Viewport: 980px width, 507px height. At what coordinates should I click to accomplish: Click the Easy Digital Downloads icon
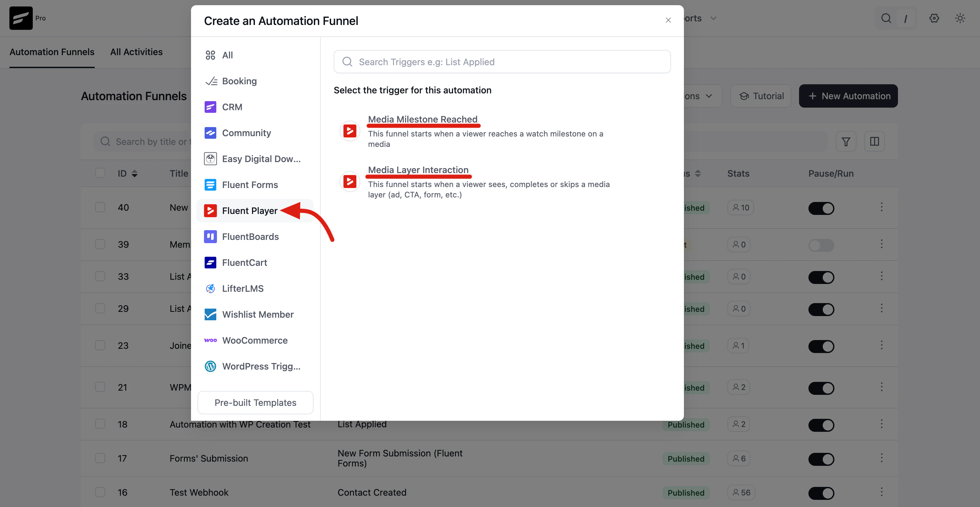tap(210, 159)
